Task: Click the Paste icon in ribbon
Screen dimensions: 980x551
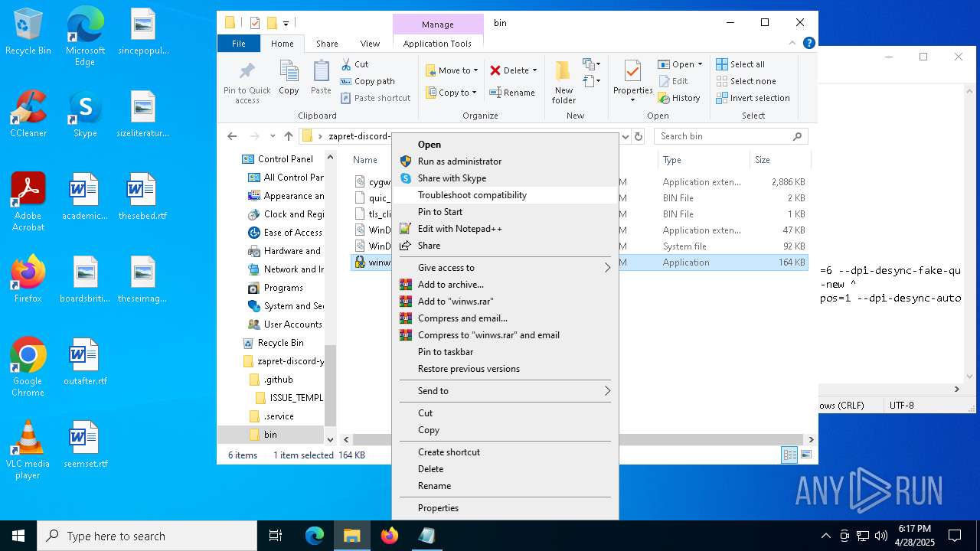Action: [321, 78]
